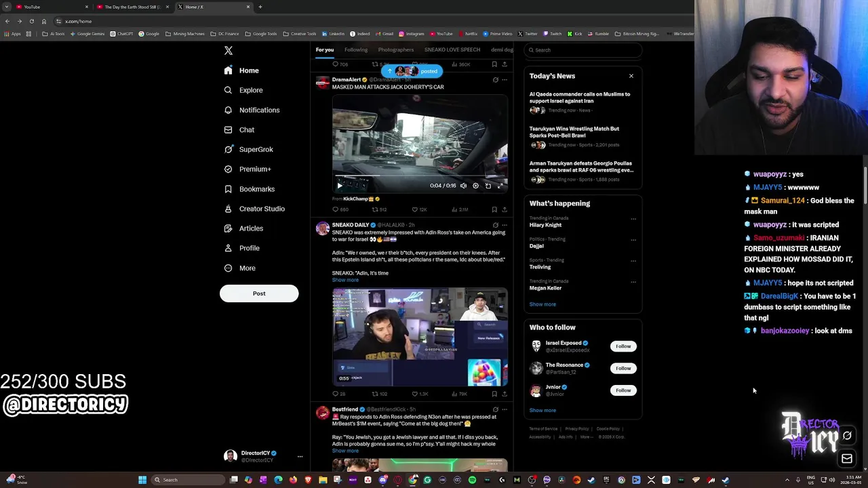Expand SNEAKO DAILY post with Show more
This screenshot has width=868, height=488.
345,280
